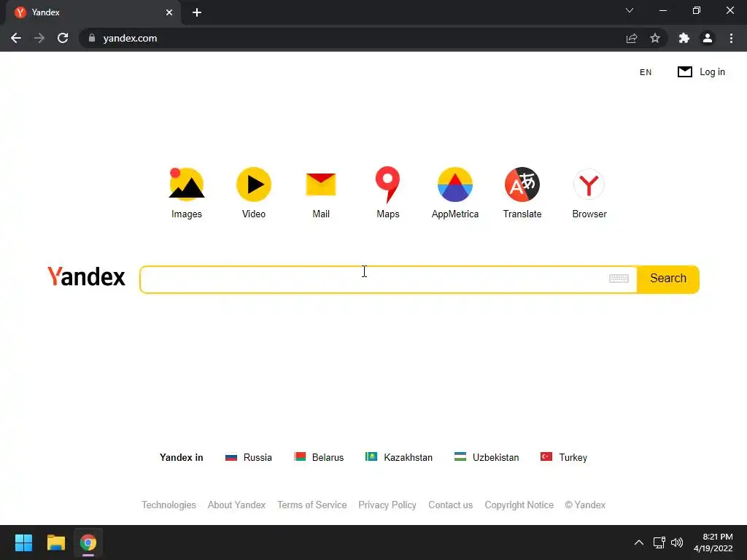The width and height of the screenshot is (747, 560).
Task: Open the About Yandex footer link
Action: 236,505
